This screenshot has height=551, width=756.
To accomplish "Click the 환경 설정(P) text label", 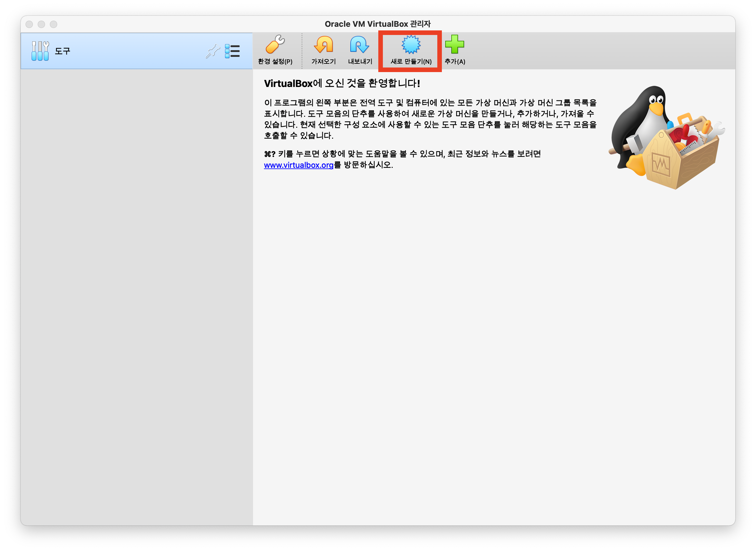I will pos(275,62).
